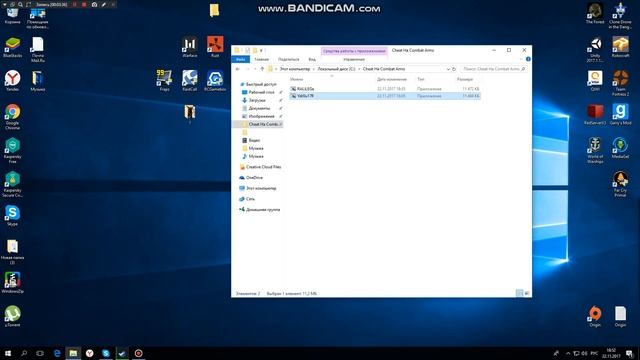This screenshot has width=640, height=360.
Task: Open the Skype desktop shortcut
Action: pos(12,216)
